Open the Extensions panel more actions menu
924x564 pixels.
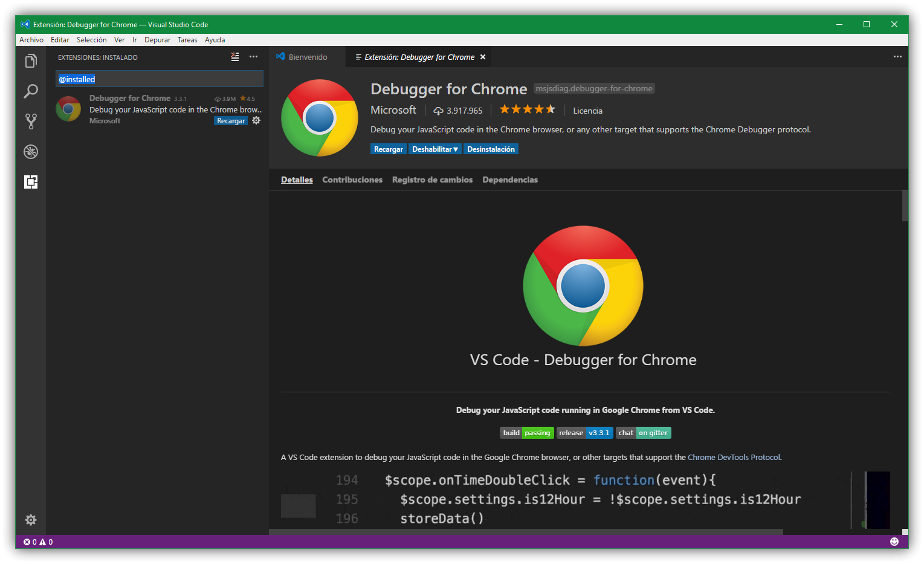[254, 57]
